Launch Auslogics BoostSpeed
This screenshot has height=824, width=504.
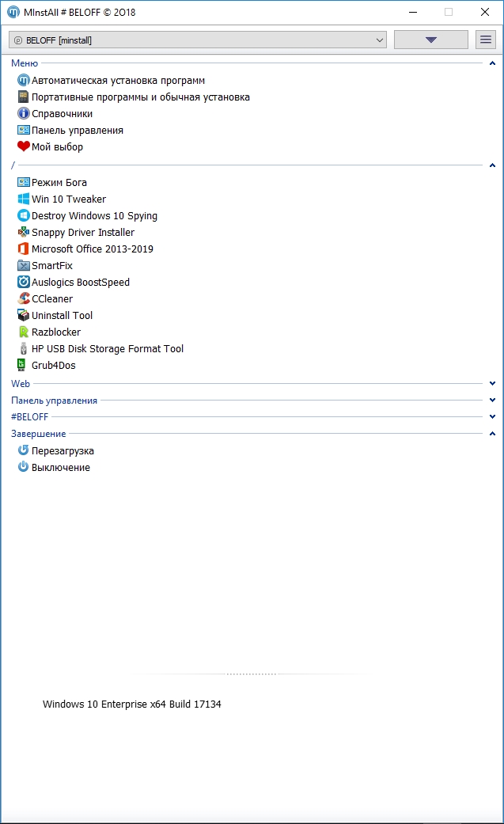[x=81, y=283]
